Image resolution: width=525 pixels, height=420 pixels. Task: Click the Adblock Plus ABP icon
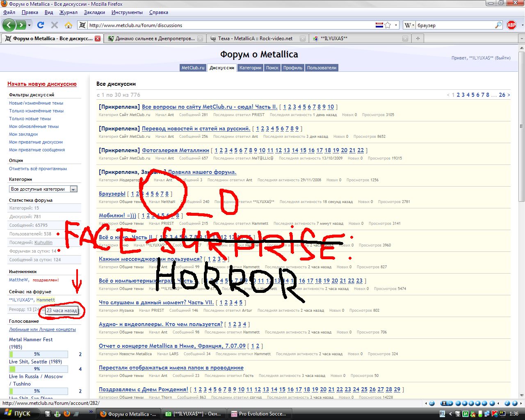point(511,25)
